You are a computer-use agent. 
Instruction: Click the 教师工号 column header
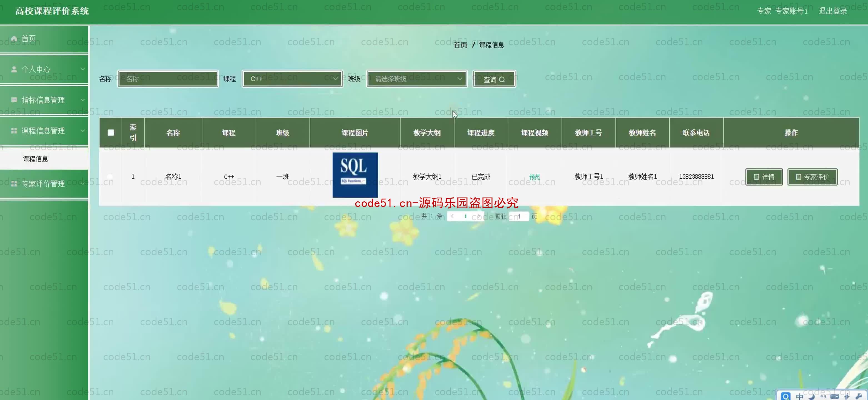[x=589, y=133]
